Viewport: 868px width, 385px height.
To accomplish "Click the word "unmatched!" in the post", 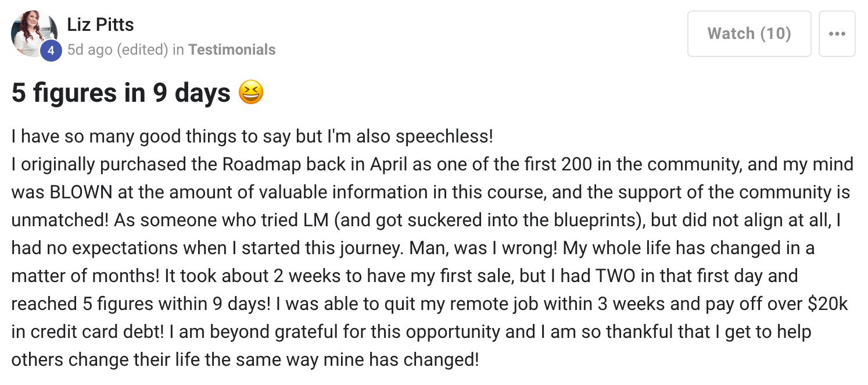I will coord(59,220).
